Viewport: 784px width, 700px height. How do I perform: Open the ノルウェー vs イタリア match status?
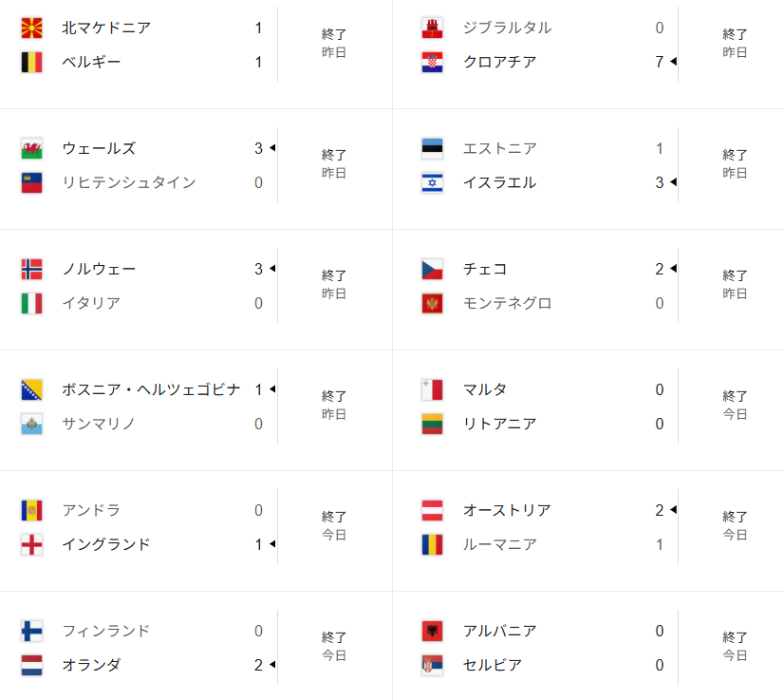[x=334, y=285]
